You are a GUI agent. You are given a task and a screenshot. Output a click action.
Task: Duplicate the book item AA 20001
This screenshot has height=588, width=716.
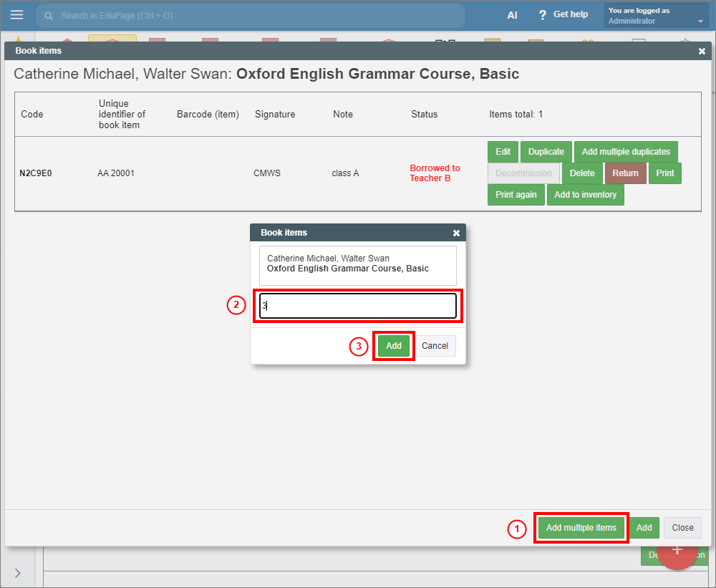pos(546,152)
